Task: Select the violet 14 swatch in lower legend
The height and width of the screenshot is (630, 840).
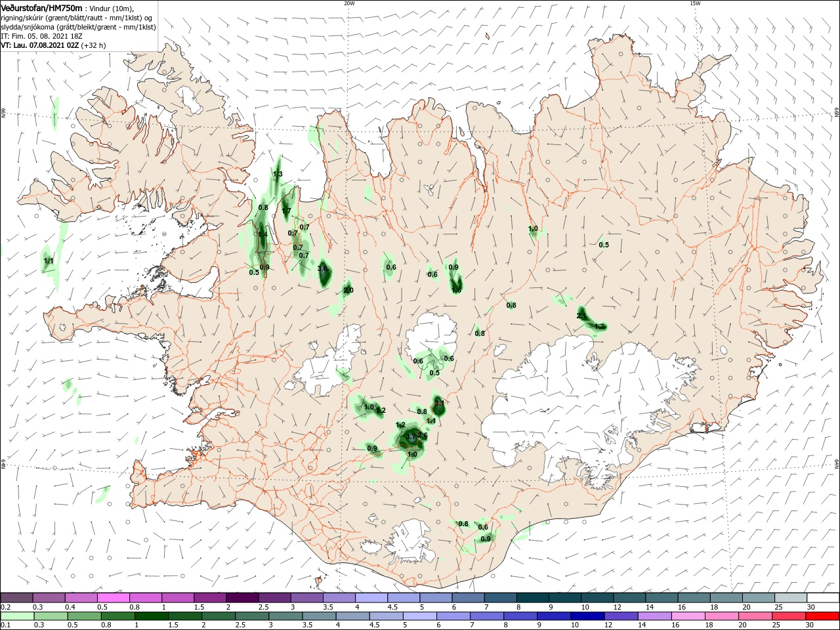Action: [x=655, y=616]
